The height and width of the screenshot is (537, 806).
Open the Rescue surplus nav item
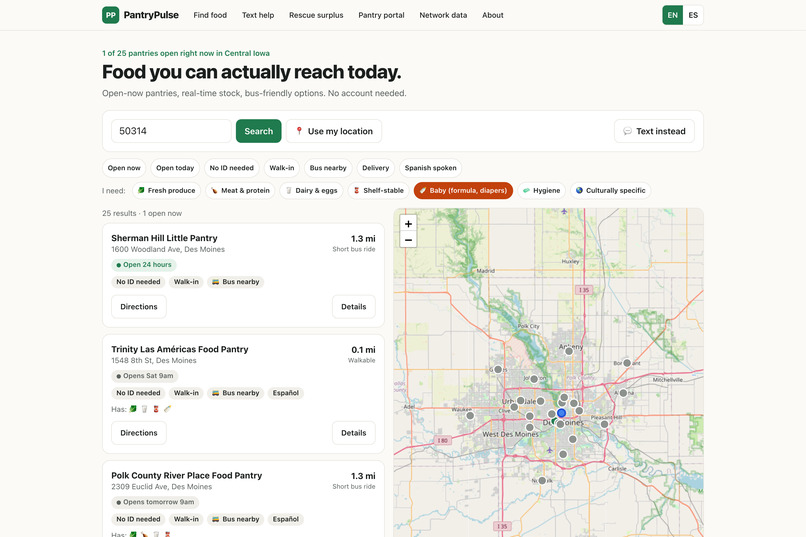[316, 15]
